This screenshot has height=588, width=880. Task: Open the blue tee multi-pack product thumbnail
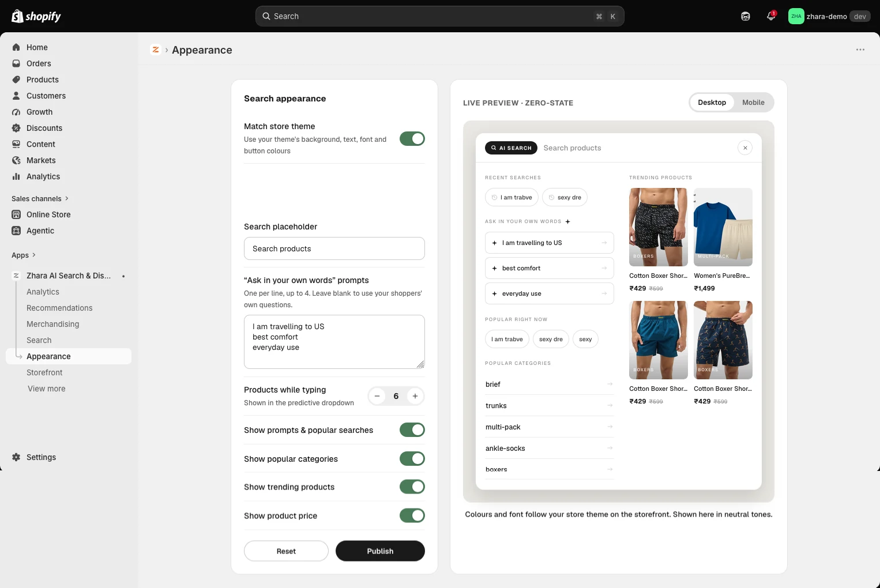pos(723,227)
